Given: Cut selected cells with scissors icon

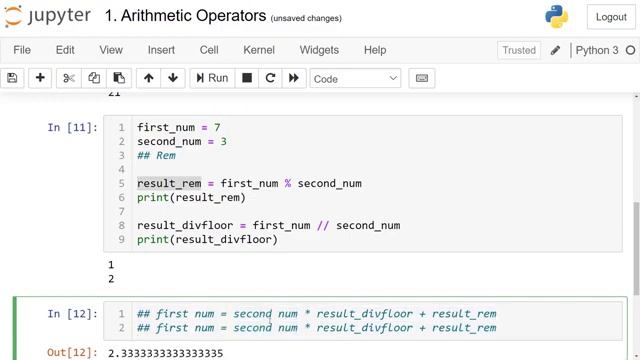Looking at the screenshot, I should coord(69,78).
